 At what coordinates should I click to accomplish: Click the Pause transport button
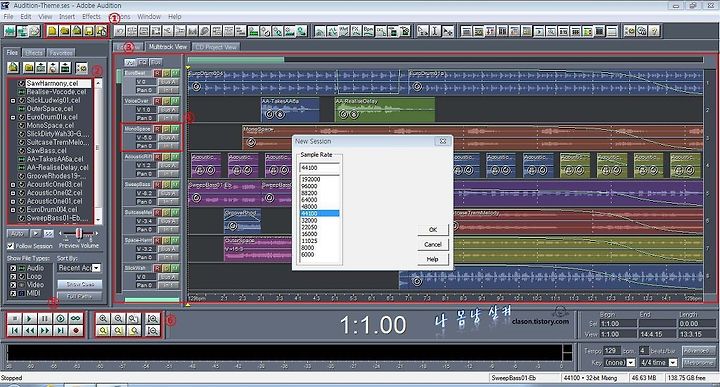pyautogui.click(x=45, y=318)
